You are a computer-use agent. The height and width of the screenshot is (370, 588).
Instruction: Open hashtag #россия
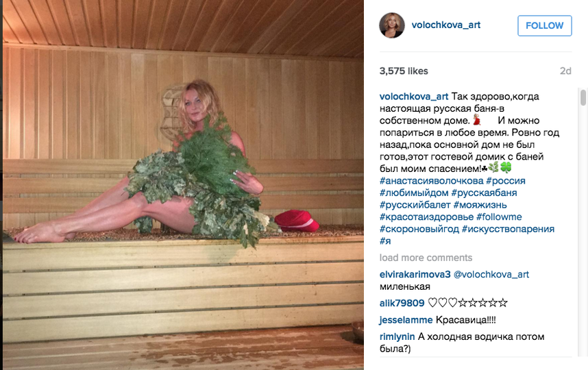click(x=506, y=181)
